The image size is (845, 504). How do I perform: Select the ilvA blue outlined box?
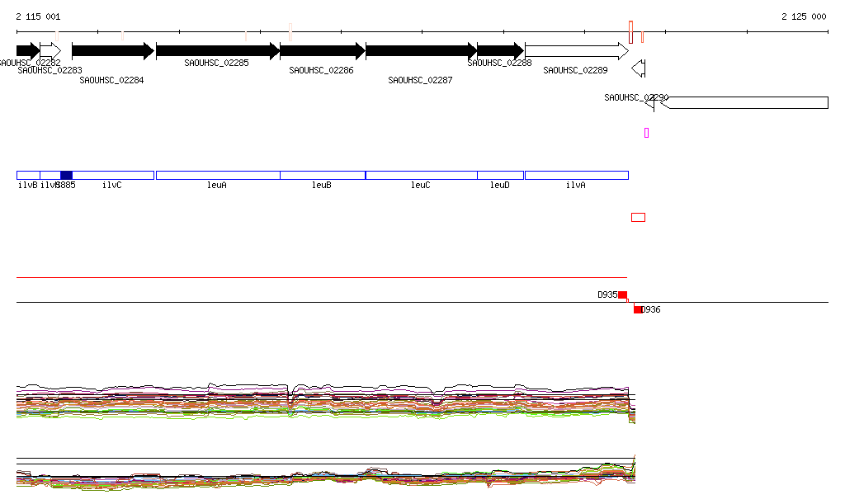pyautogui.click(x=577, y=176)
